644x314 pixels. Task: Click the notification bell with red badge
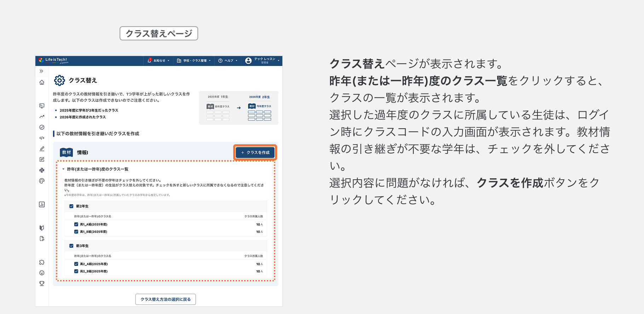150,61
